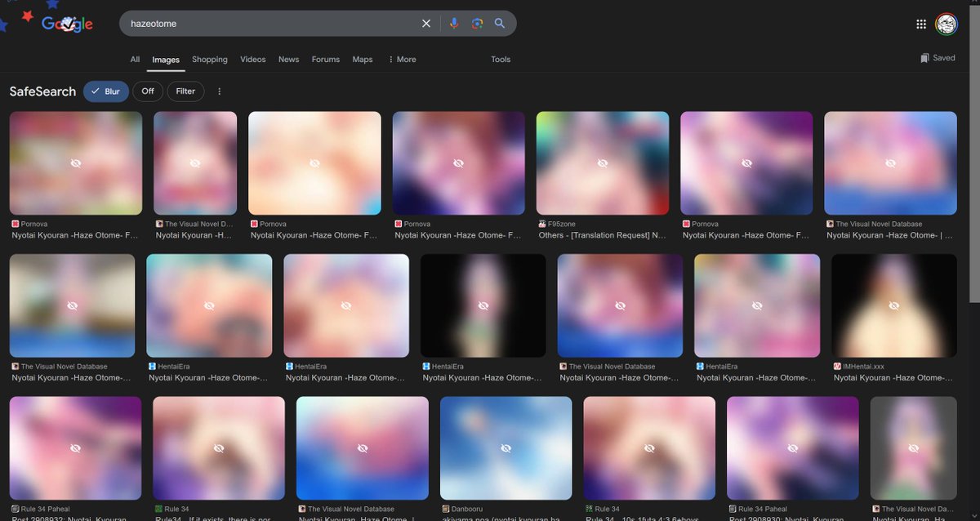Click the Danbooru site favicon
The width and height of the screenshot is (980, 521).
click(445, 509)
